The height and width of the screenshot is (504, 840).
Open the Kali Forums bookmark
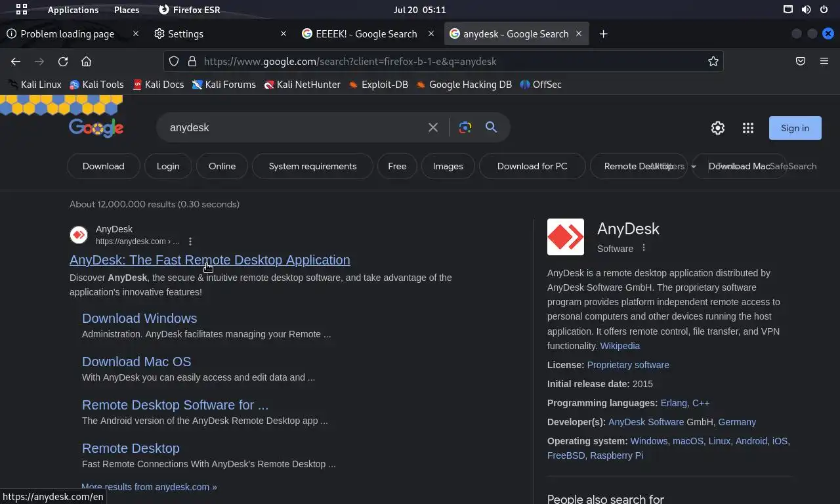pyautogui.click(x=224, y=84)
